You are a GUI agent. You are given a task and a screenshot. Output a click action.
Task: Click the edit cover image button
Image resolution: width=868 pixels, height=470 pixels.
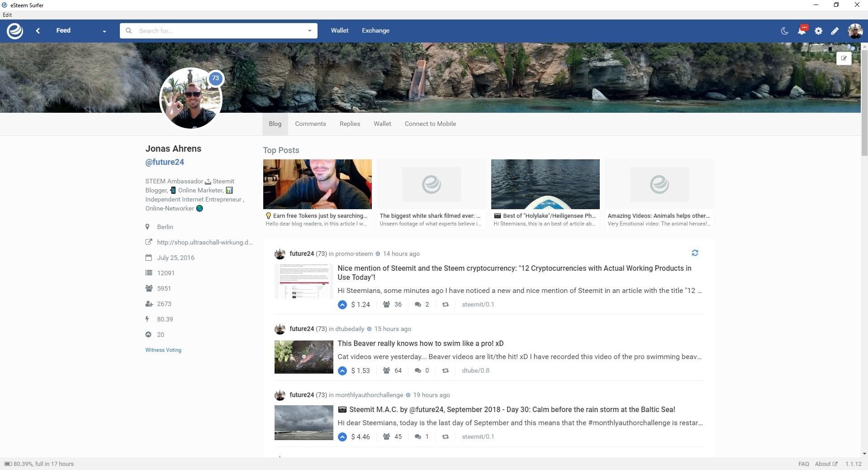[x=844, y=58]
